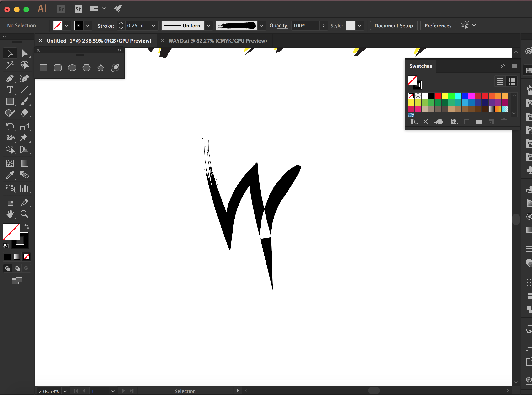532x395 pixels.
Task: Open the Preferences button
Action: [438, 26]
